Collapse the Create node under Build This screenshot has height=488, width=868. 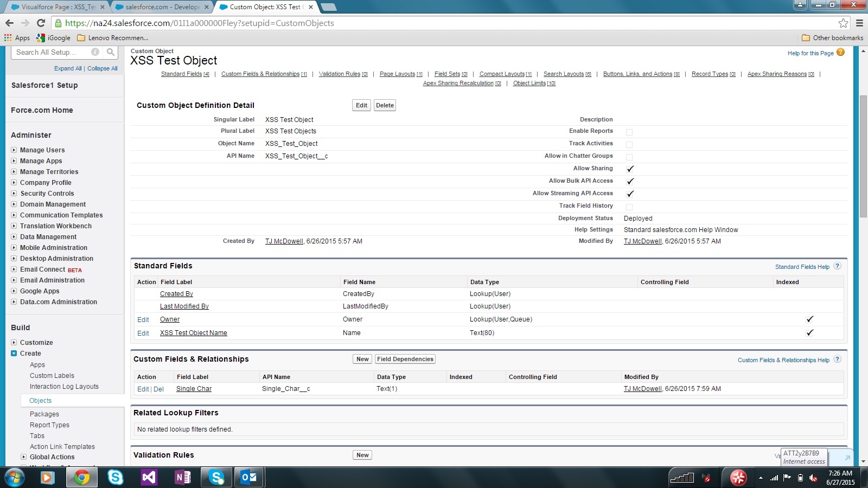[x=14, y=354]
